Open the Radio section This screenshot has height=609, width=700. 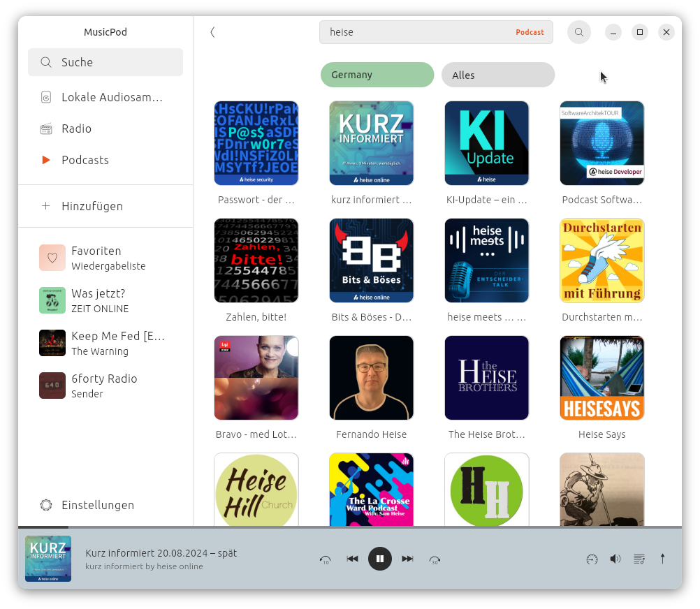[x=105, y=129]
